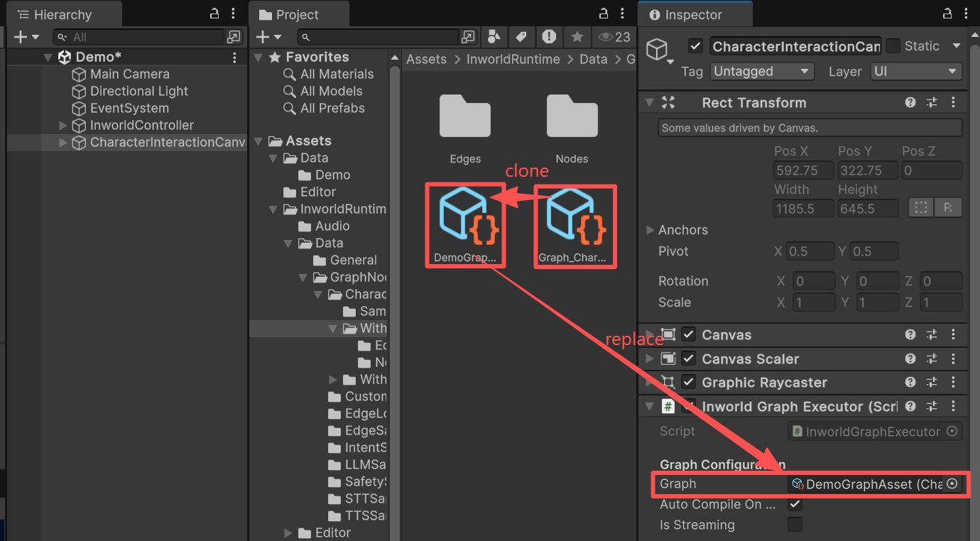Save search to Favorites star icon
980x541 pixels.
click(x=577, y=37)
